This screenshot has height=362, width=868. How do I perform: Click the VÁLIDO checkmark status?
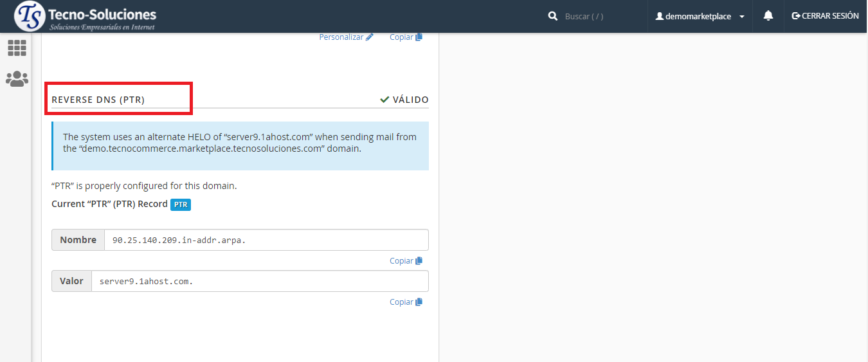point(404,100)
